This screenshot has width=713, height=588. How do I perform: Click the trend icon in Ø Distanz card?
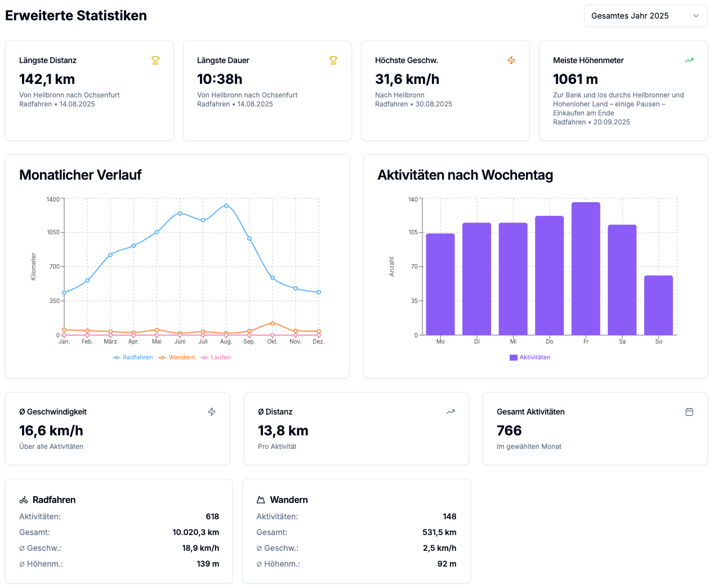[451, 412]
